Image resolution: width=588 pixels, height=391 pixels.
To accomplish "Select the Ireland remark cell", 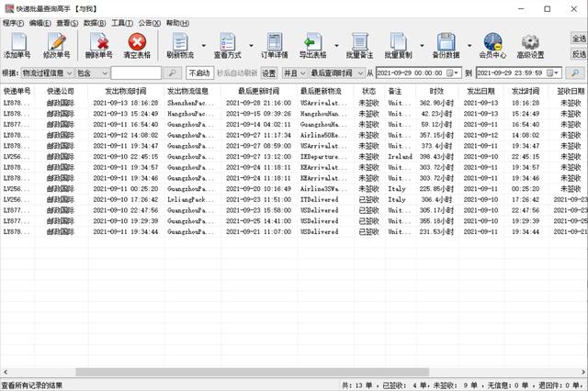I will 400,157.
